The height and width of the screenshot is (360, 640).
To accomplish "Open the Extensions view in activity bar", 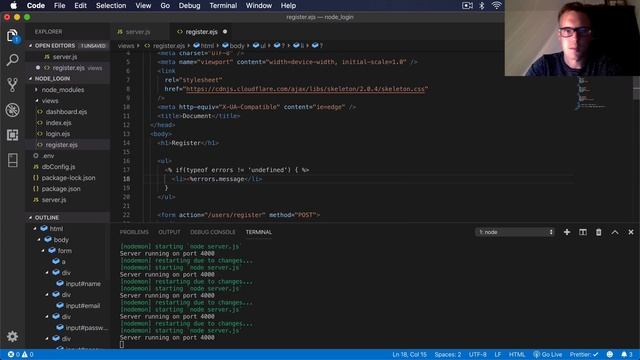I will 12,135.
